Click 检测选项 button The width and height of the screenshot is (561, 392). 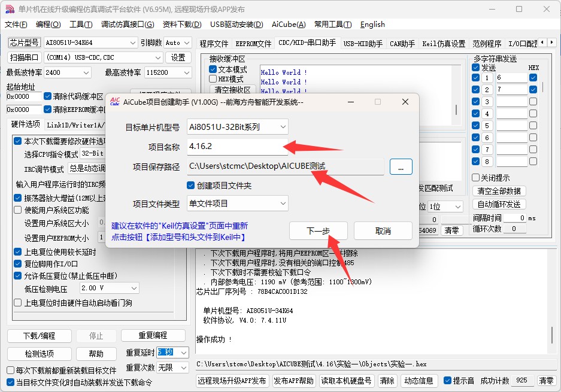coord(40,354)
